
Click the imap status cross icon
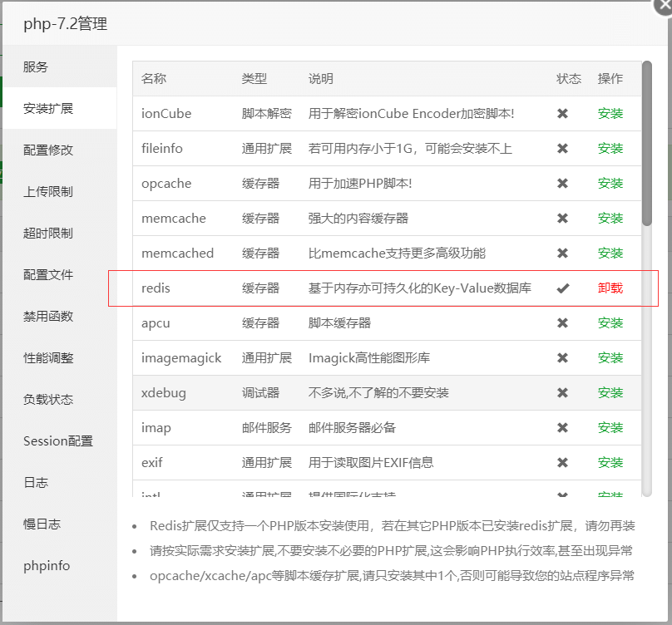coord(562,427)
